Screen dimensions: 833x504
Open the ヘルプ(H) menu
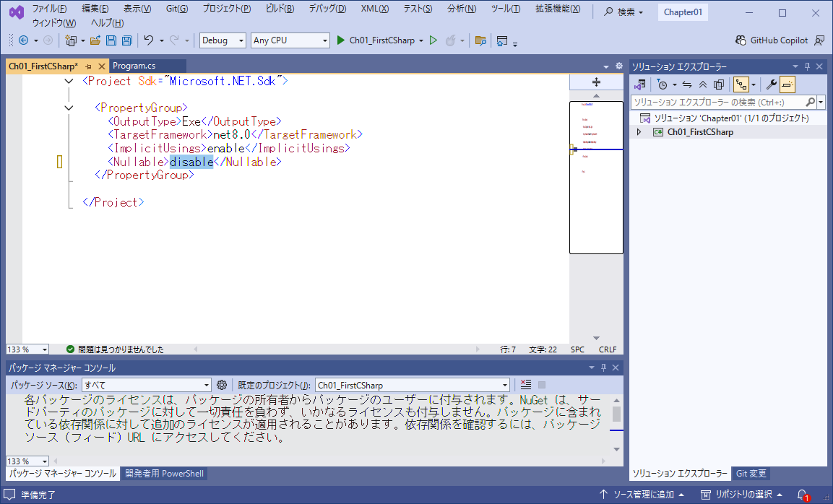pos(108,23)
